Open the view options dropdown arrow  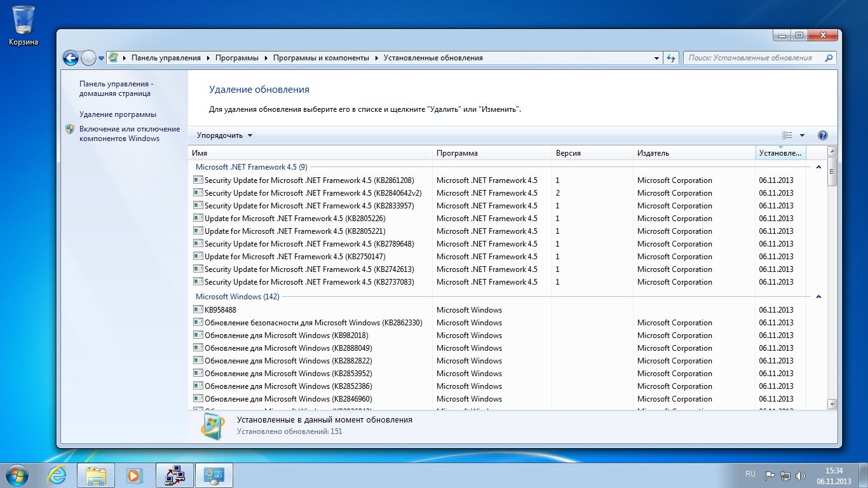coord(802,135)
